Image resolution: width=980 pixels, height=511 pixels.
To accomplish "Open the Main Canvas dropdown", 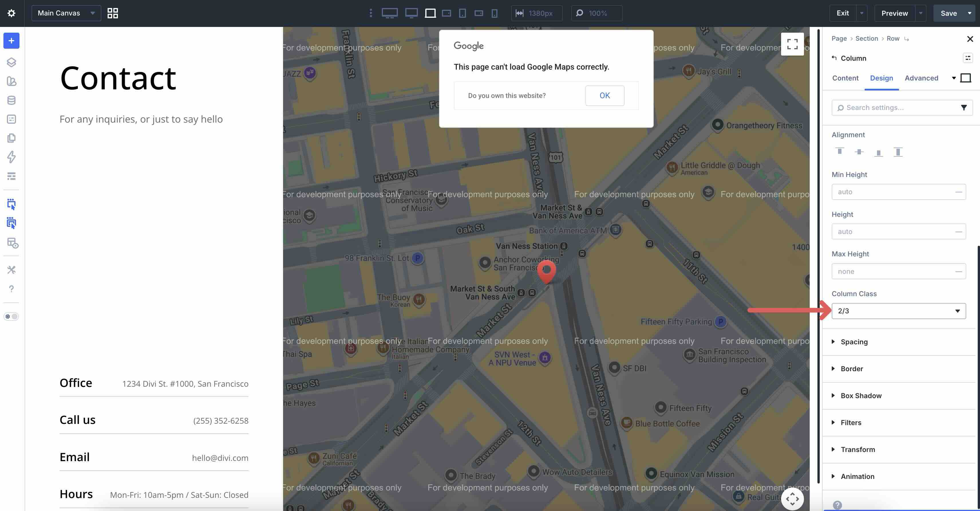I will [x=66, y=13].
